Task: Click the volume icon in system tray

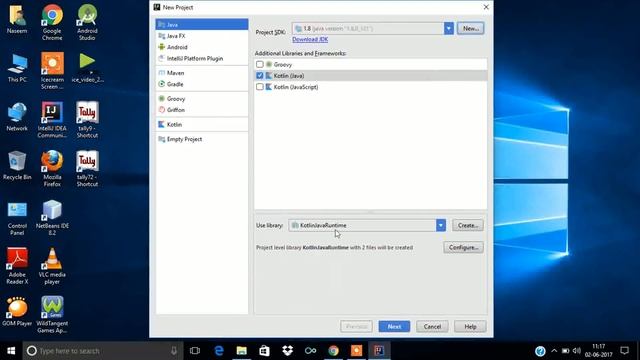Action: 576,351
